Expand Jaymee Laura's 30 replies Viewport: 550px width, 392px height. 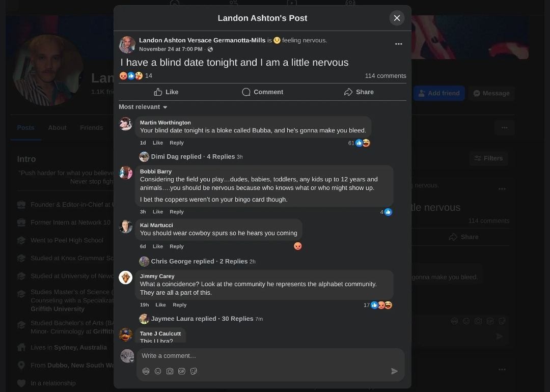pos(202,319)
